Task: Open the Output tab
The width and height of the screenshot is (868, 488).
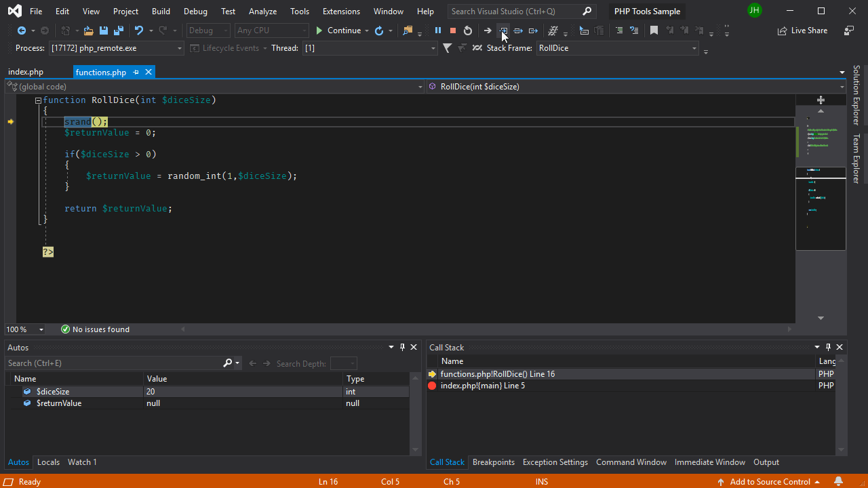Action: (x=766, y=462)
